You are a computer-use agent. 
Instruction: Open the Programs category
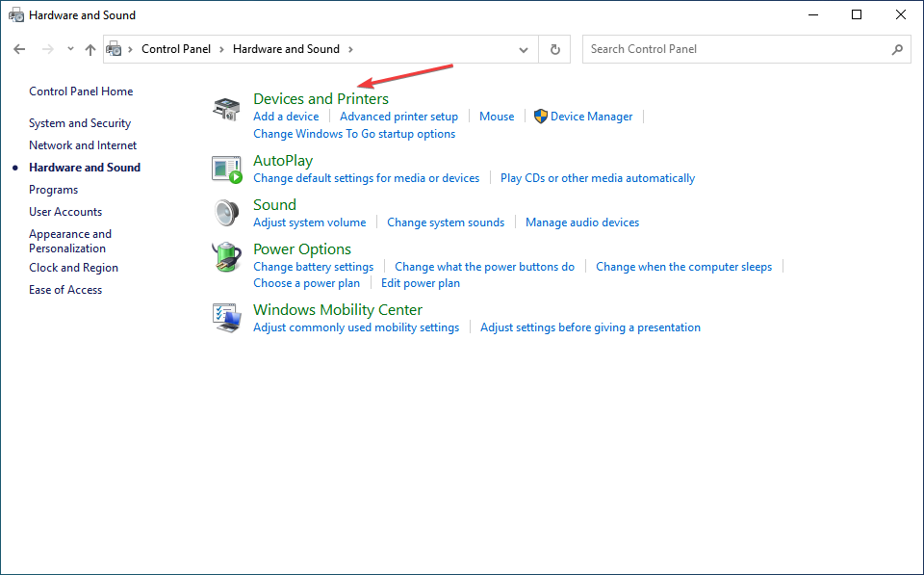tap(53, 190)
